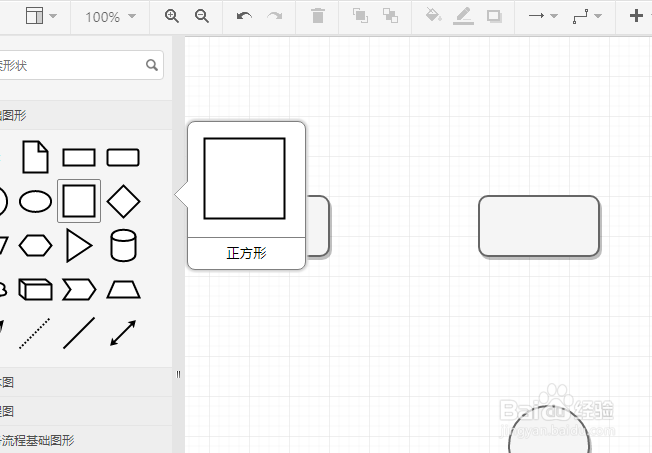Select the square shape
This screenshot has width=652, height=453.
pos(79,201)
